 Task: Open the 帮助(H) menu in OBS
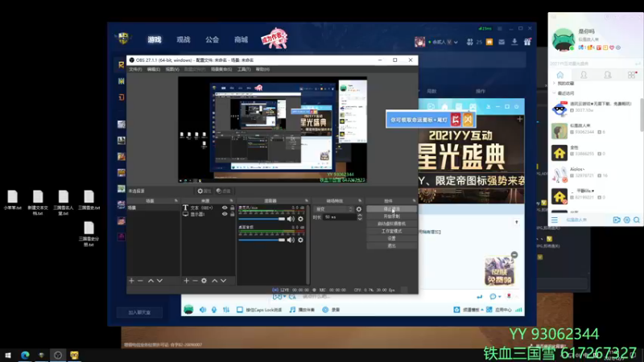tap(263, 69)
